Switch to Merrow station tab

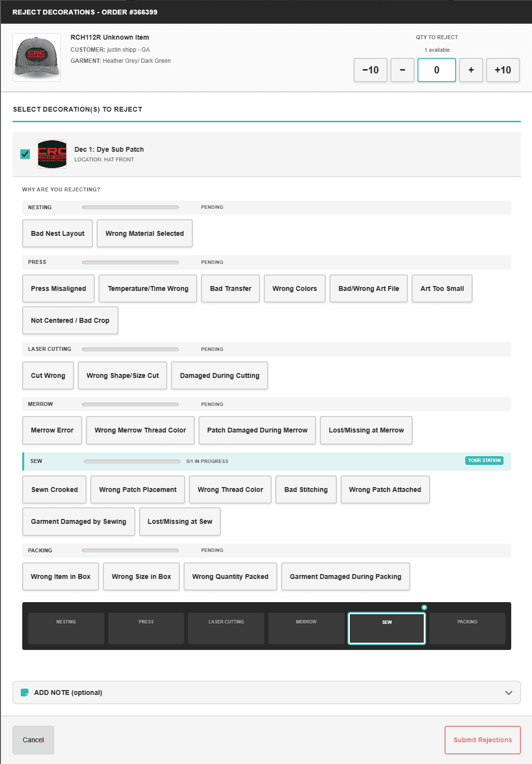tap(306, 628)
